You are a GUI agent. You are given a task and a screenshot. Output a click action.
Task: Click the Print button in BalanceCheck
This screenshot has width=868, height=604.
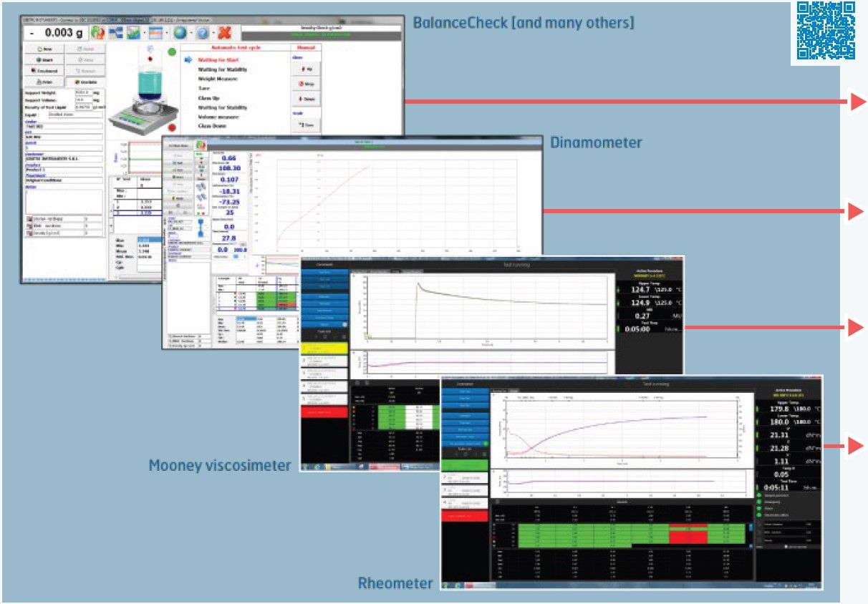[44, 82]
